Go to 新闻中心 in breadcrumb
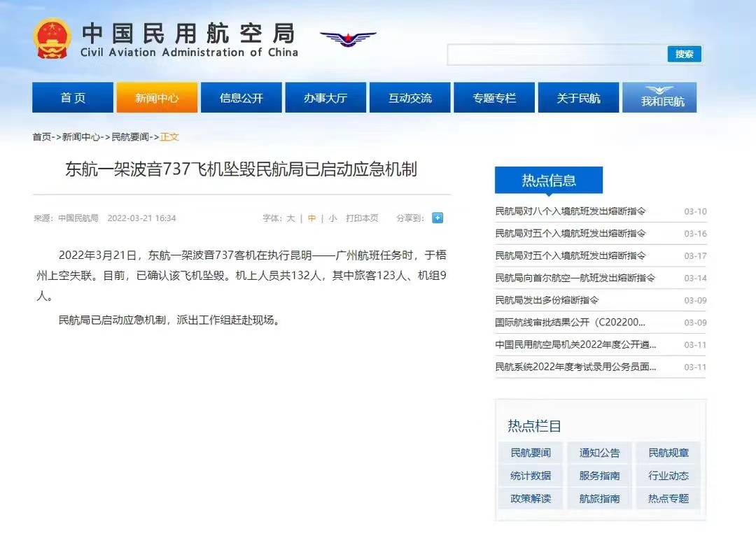The height and width of the screenshot is (536, 756). 80,137
